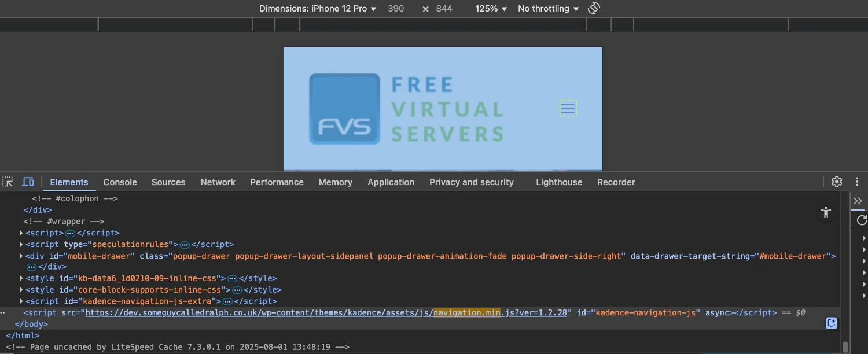Open DevTools settings gear

[x=837, y=182]
